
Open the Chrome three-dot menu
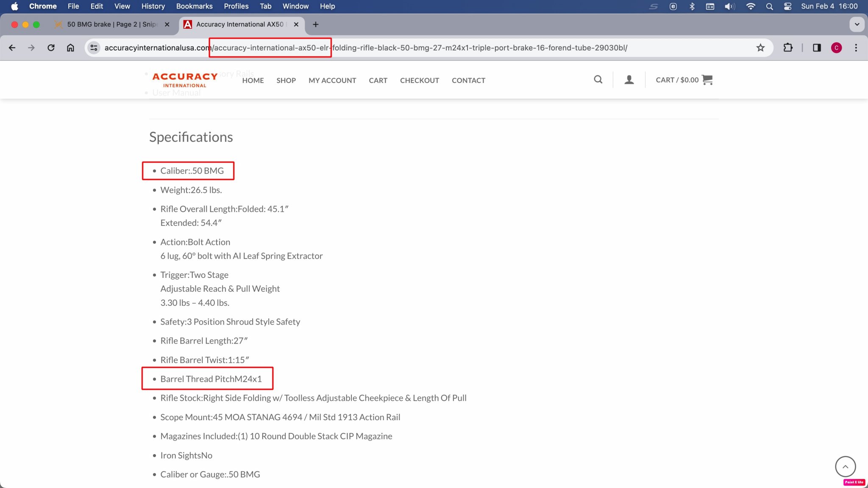tap(856, 48)
